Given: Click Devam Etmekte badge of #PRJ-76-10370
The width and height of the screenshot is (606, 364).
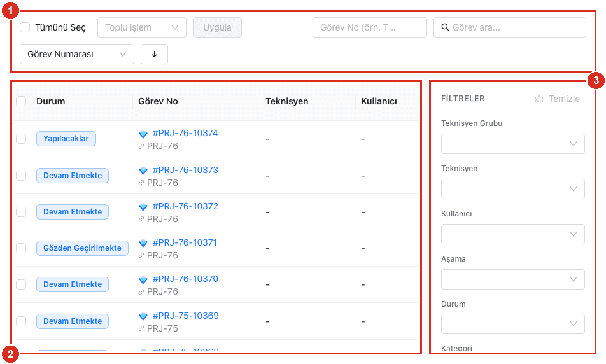Looking at the screenshot, I should point(73,284).
